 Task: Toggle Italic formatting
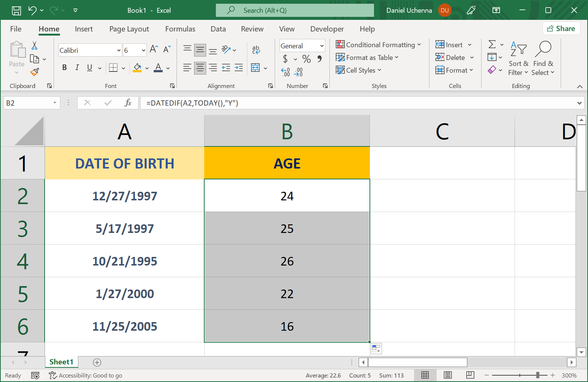point(77,67)
